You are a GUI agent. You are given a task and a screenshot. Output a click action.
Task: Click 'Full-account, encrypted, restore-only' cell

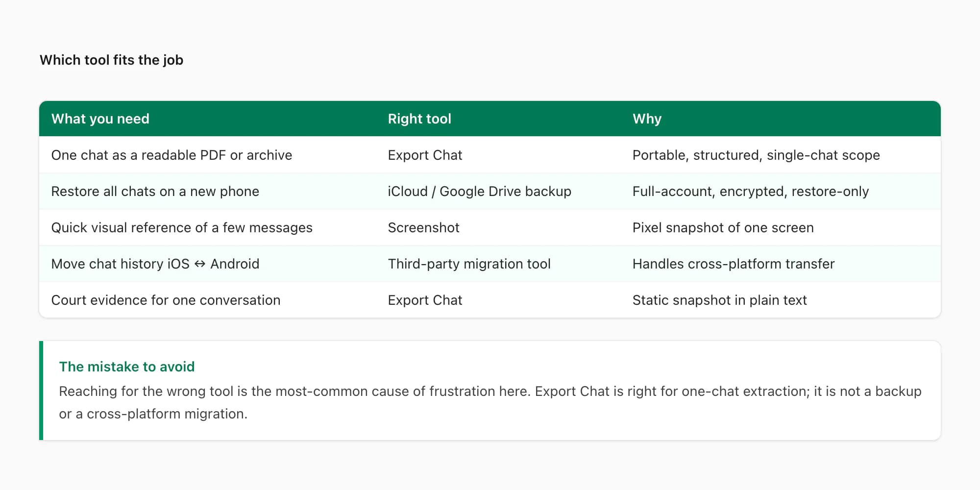pyautogui.click(x=750, y=191)
